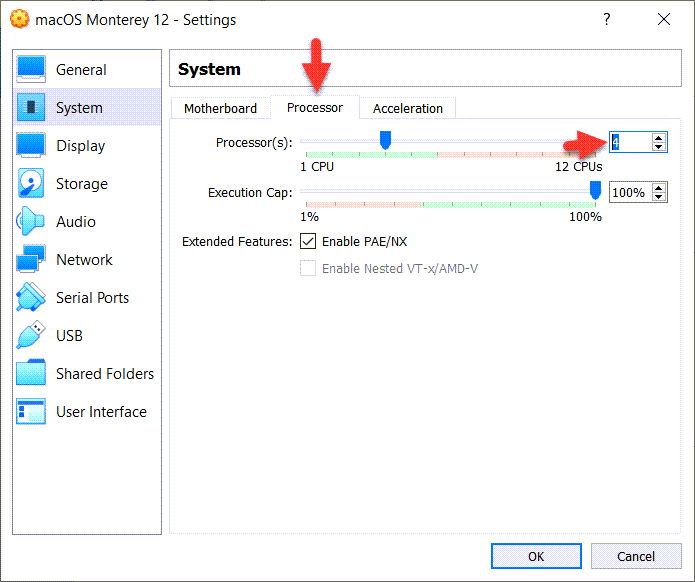Decrease processor count with down arrow
The height and width of the screenshot is (582, 695).
pyautogui.click(x=658, y=147)
